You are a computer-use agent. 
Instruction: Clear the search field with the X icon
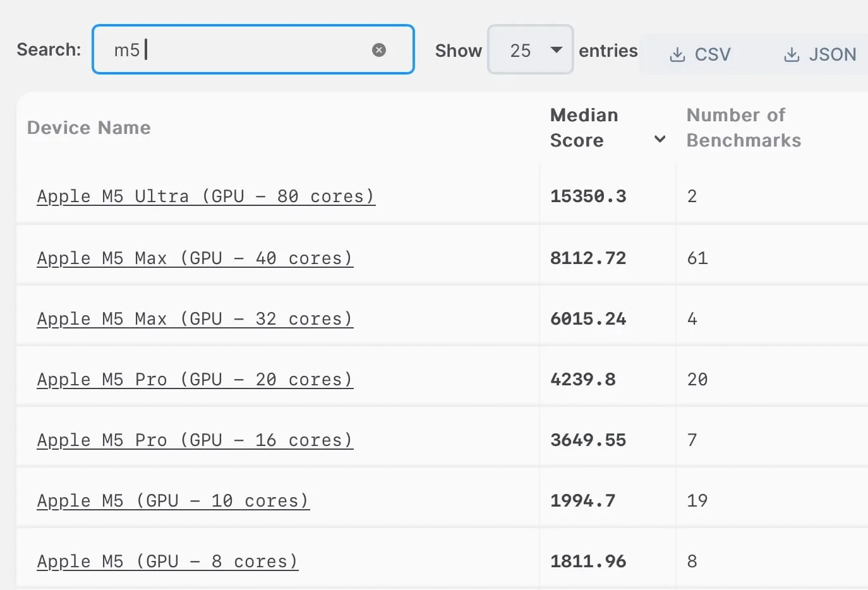pyautogui.click(x=379, y=50)
